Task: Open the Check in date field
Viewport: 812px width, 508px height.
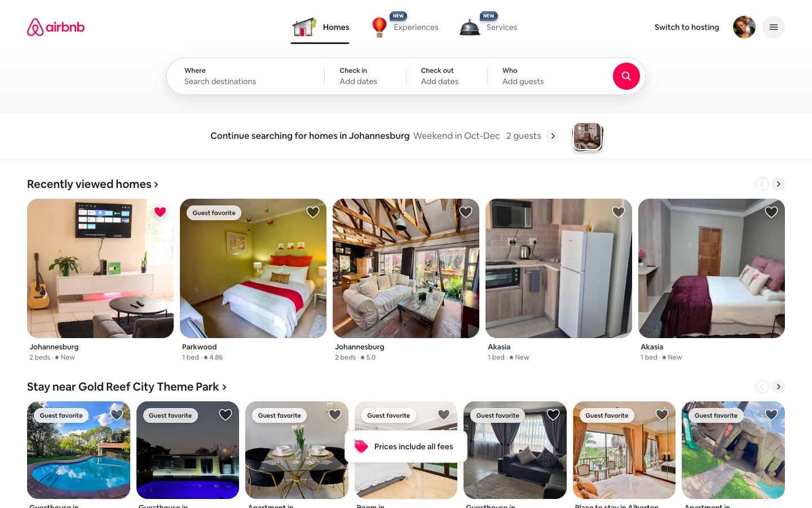Action: pos(365,76)
